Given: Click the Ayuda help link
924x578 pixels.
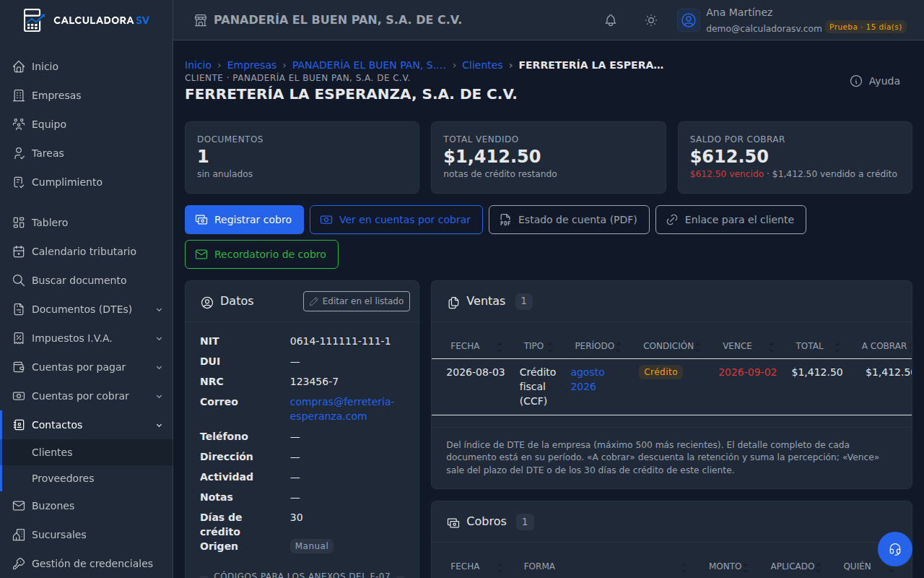Looking at the screenshot, I should pyautogui.click(x=875, y=81).
